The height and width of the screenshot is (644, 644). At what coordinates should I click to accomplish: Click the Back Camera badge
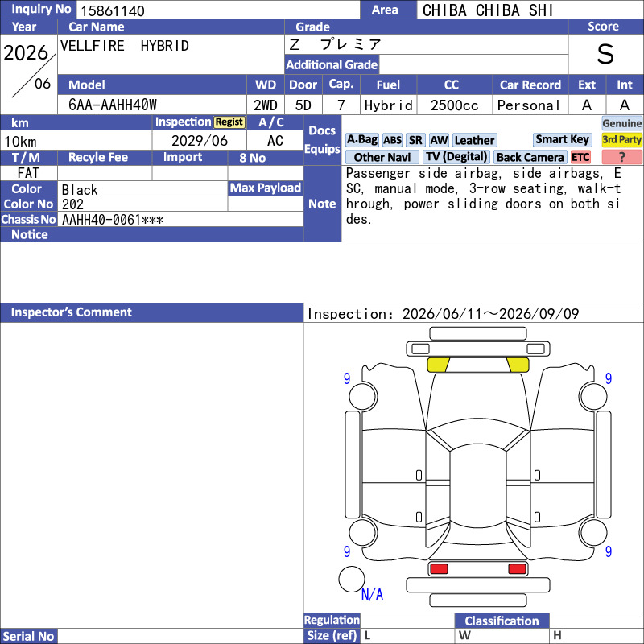point(530,157)
